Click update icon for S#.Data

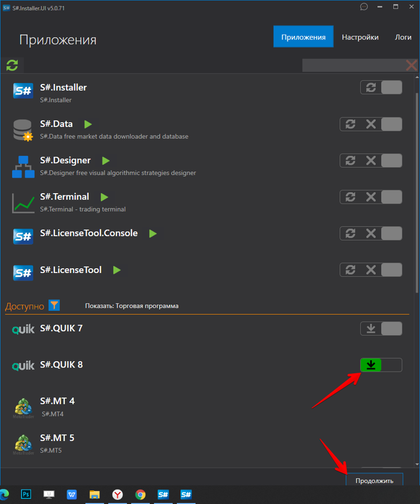coord(350,124)
